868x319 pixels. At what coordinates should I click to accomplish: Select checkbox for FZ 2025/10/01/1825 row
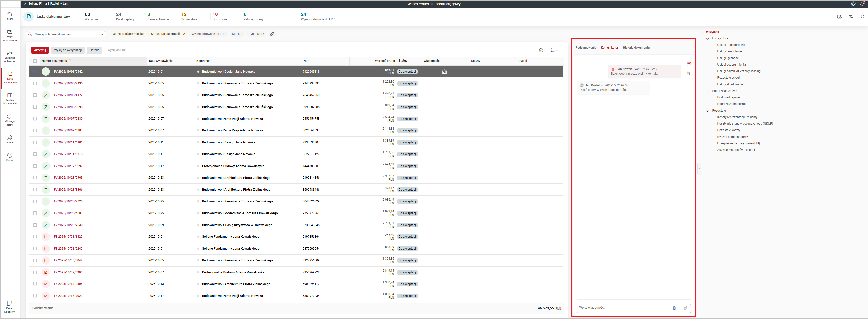[x=35, y=237]
